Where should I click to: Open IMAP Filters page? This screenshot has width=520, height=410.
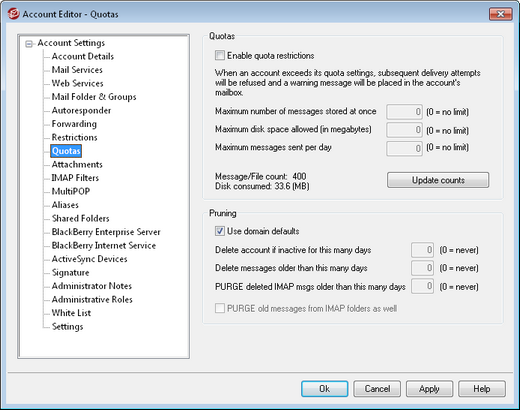(75, 178)
